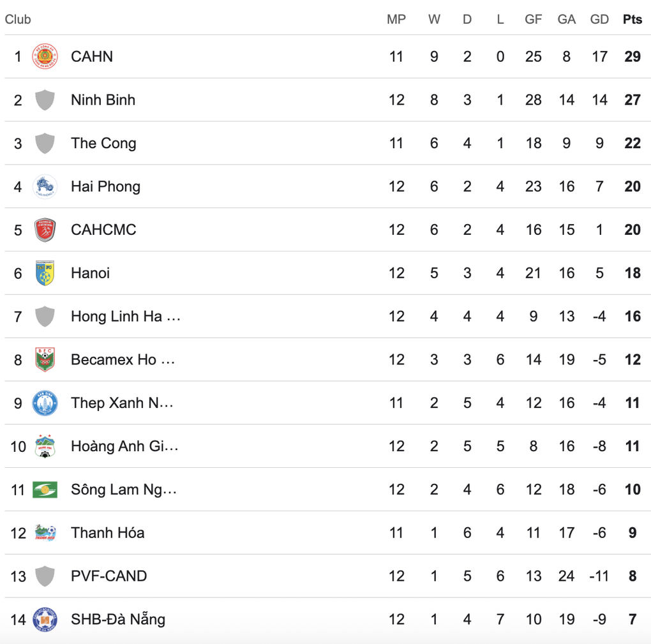
Task: Click the MP column header
Action: (396, 20)
